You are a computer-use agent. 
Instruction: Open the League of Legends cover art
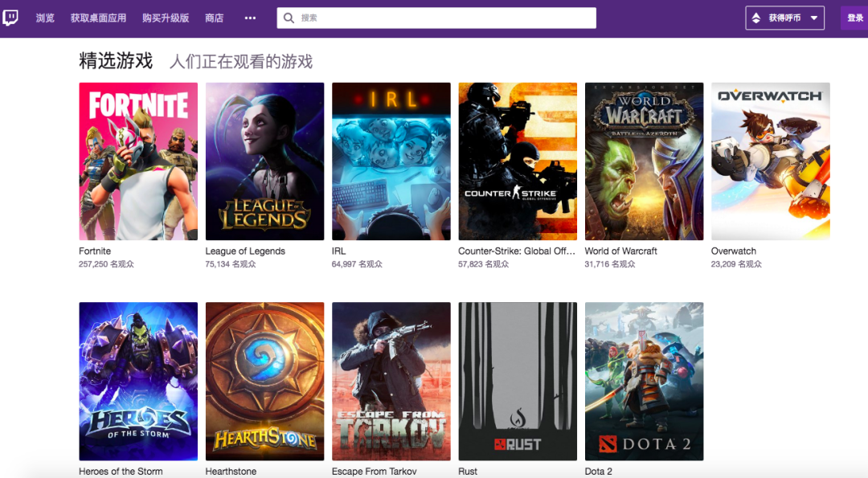pyautogui.click(x=264, y=161)
